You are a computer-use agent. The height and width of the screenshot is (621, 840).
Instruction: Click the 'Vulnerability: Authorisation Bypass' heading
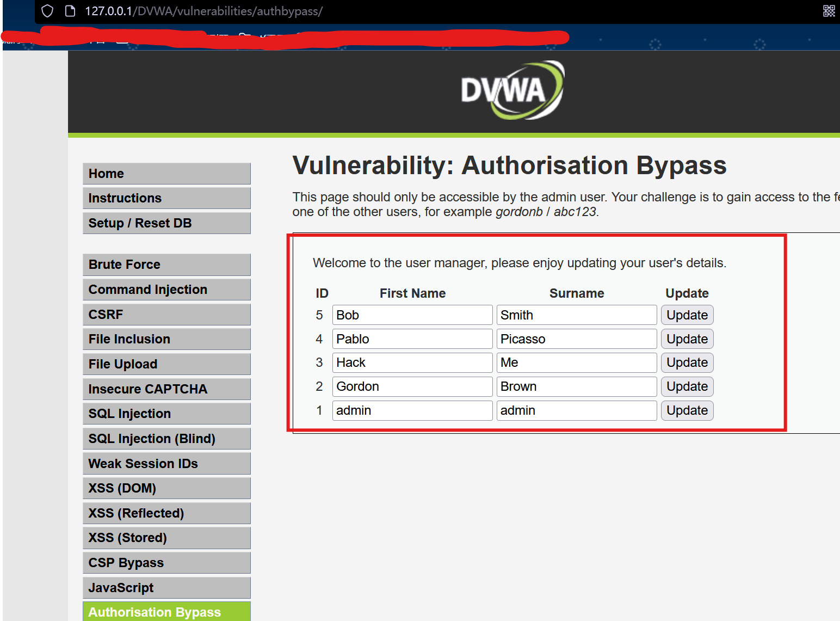click(x=509, y=165)
